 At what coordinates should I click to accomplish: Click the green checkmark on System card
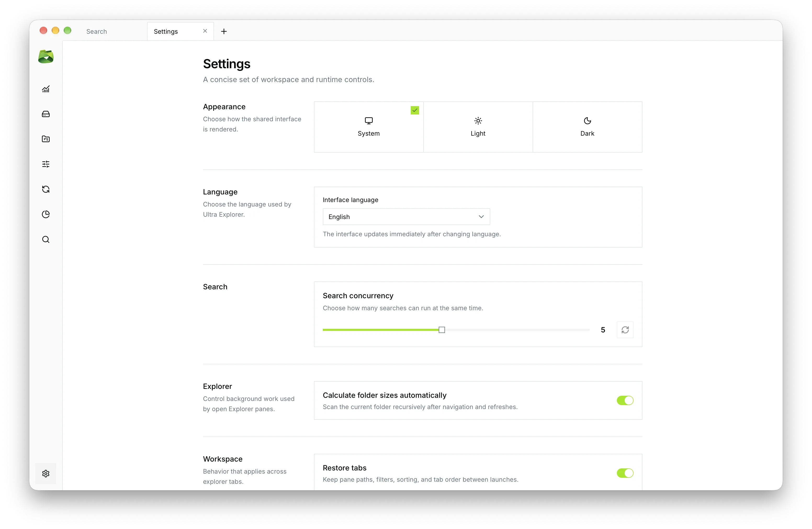click(415, 110)
